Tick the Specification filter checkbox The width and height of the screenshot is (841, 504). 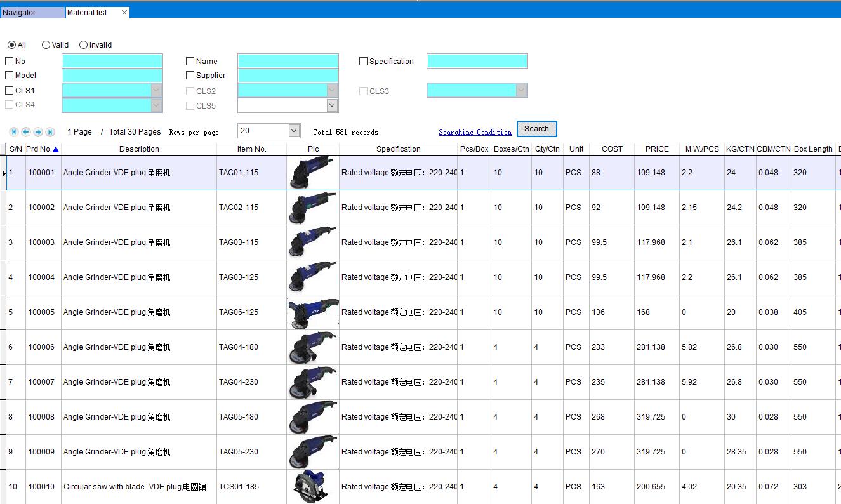pyautogui.click(x=364, y=62)
